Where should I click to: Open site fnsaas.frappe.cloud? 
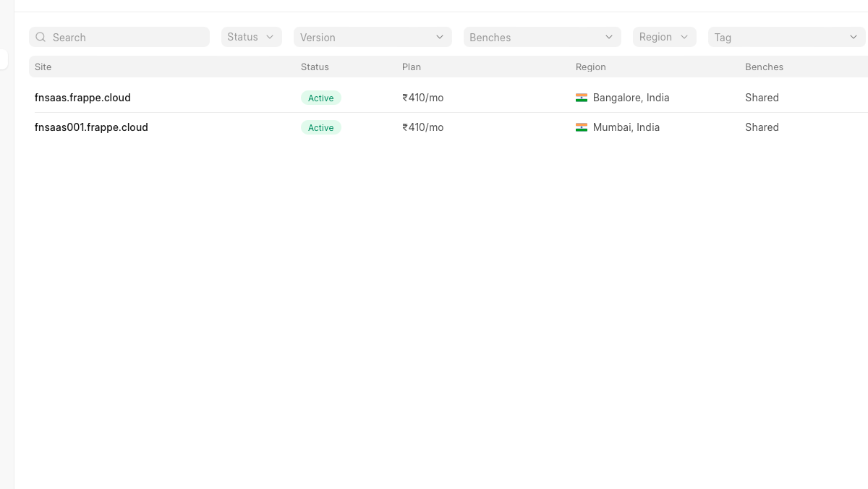click(x=82, y=98)
